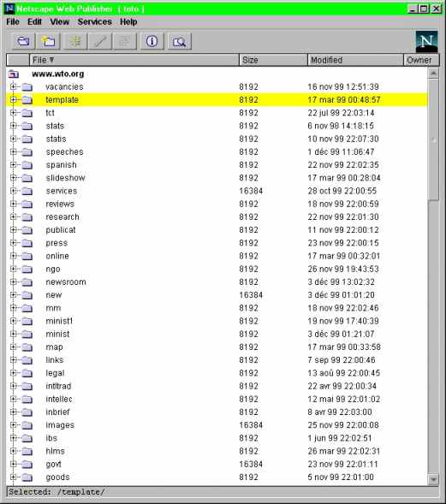Click the images folder icon
446x504 pixels.
[27, 425]
